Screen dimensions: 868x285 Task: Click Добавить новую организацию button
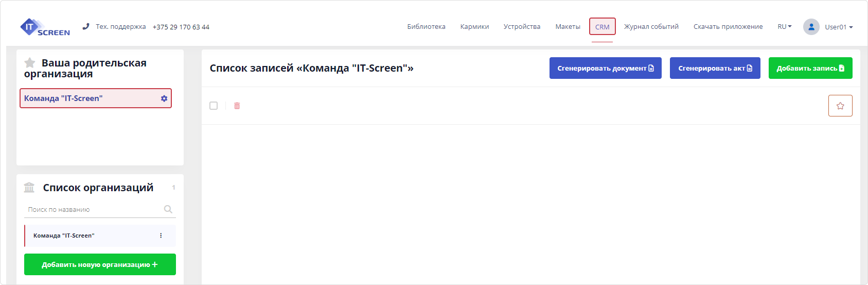[100, 264]
